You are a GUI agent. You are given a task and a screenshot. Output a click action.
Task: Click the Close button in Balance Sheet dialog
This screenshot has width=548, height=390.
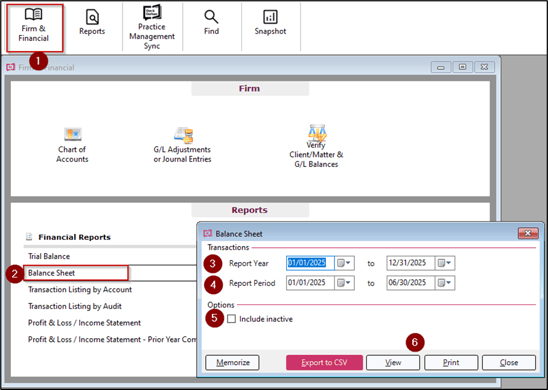click(509, 362)
